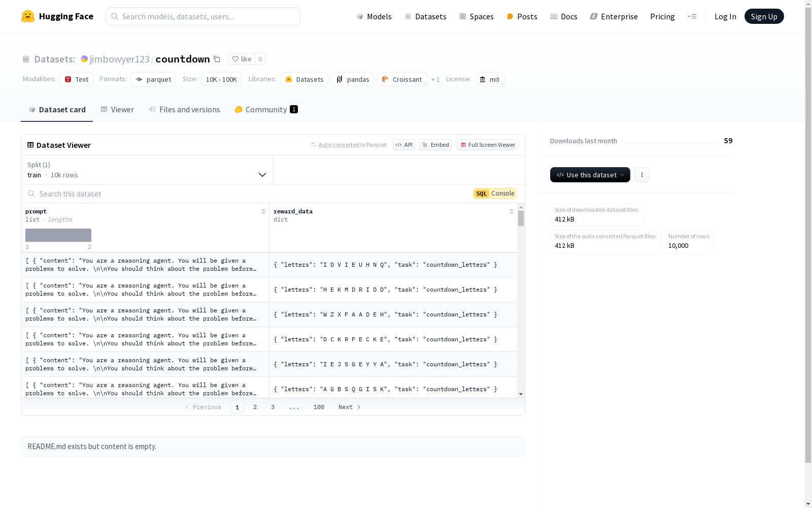
Task: Click the row with letters "I D V I E U H N Q"
Action: tap(269, 265)
